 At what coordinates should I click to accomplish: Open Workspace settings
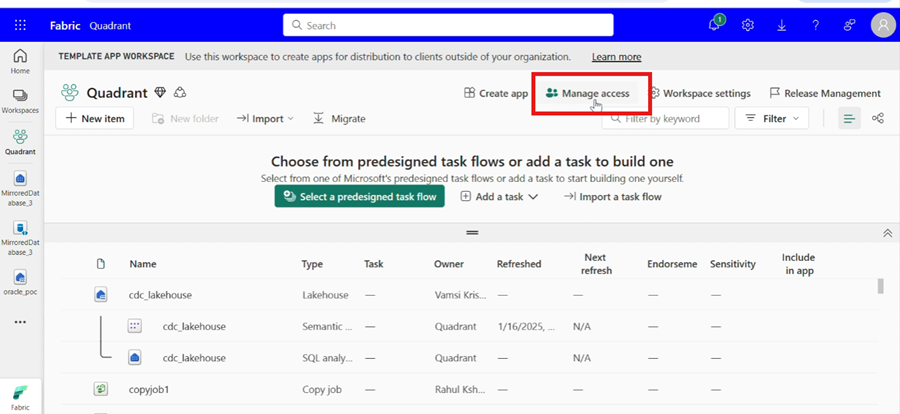tap(700, 93)
